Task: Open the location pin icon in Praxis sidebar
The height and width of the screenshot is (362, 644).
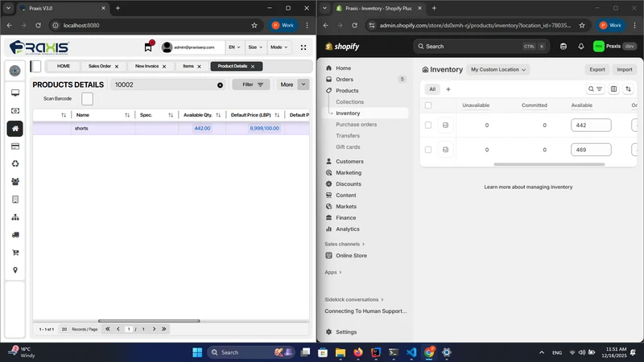Action: pos(15,270)
